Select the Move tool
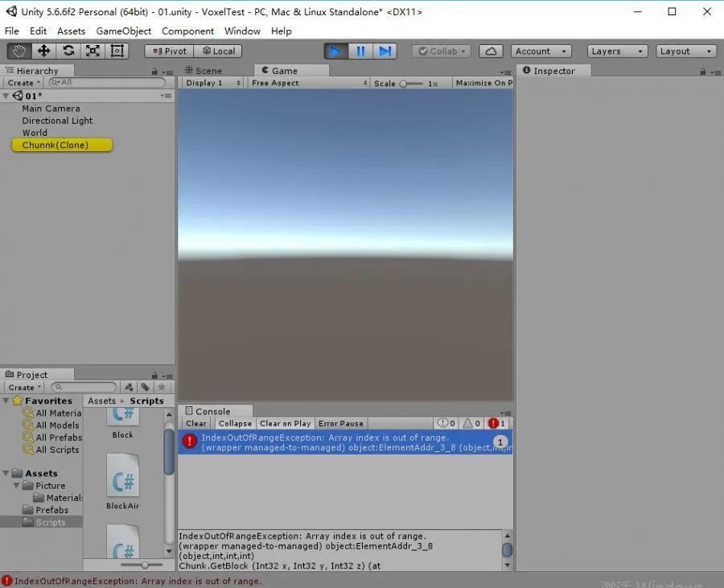Screen dimensions: 724x588 coord(44,51)
